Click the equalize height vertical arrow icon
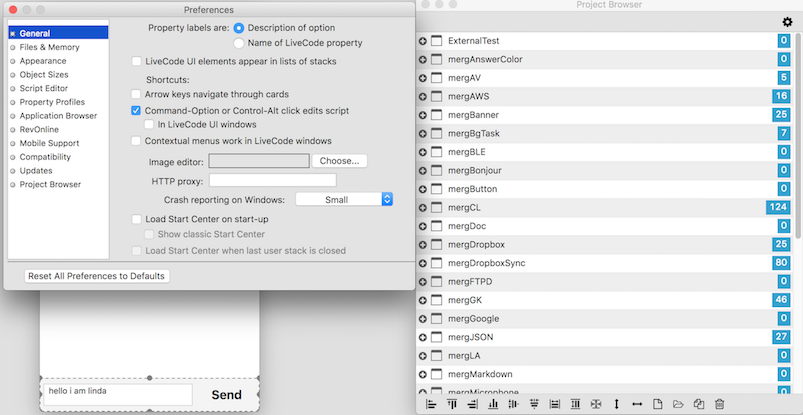803x415 pixels. 616,404
